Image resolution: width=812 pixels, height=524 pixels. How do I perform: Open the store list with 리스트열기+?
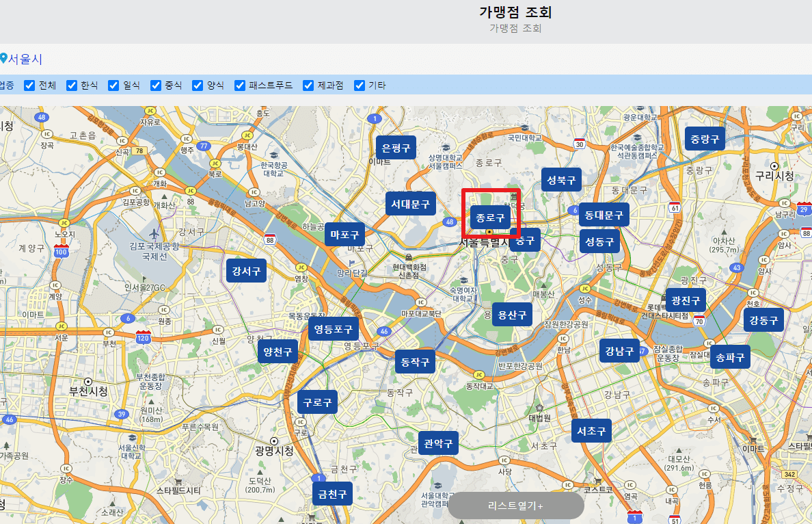[x=516, y=505]
